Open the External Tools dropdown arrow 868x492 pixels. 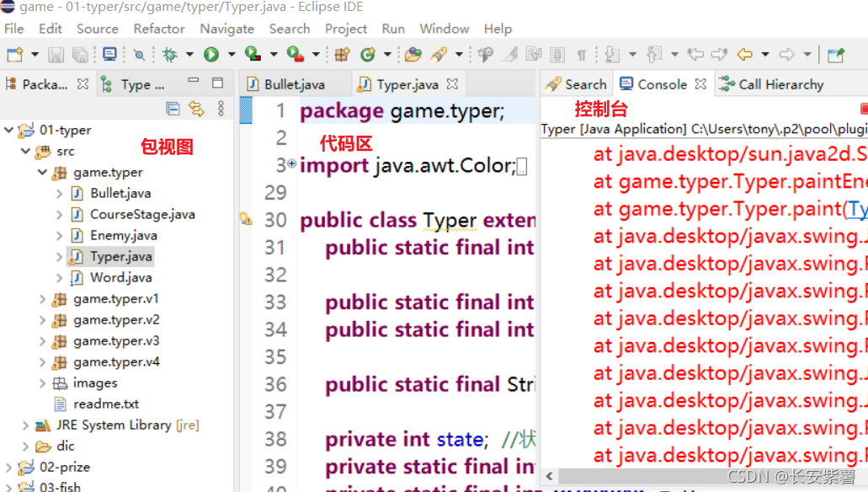316,54
